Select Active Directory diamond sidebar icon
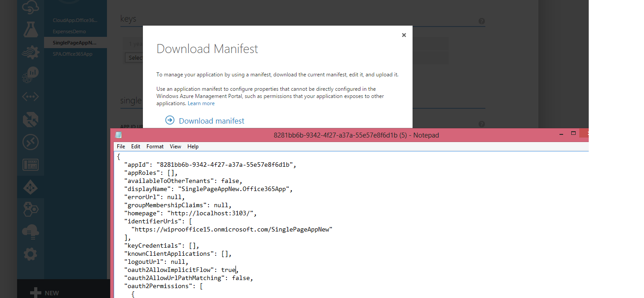644x298 pixels. [x=31, y=187]
